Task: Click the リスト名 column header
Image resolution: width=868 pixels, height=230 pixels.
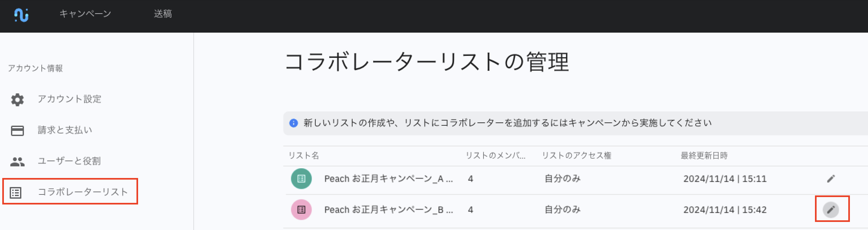Action: (x=304, y=156)
